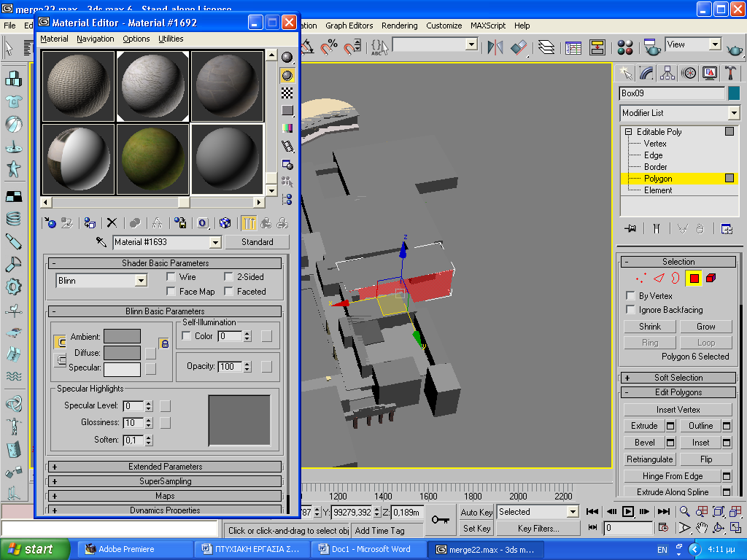Click Get Material icon in Material Editor
Image resolution: width=747 pixels, height=560 pixels.
(50, 223)
